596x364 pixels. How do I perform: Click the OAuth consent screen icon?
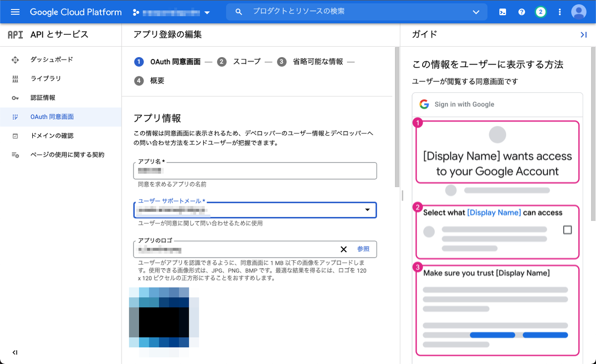pos(15,117)
